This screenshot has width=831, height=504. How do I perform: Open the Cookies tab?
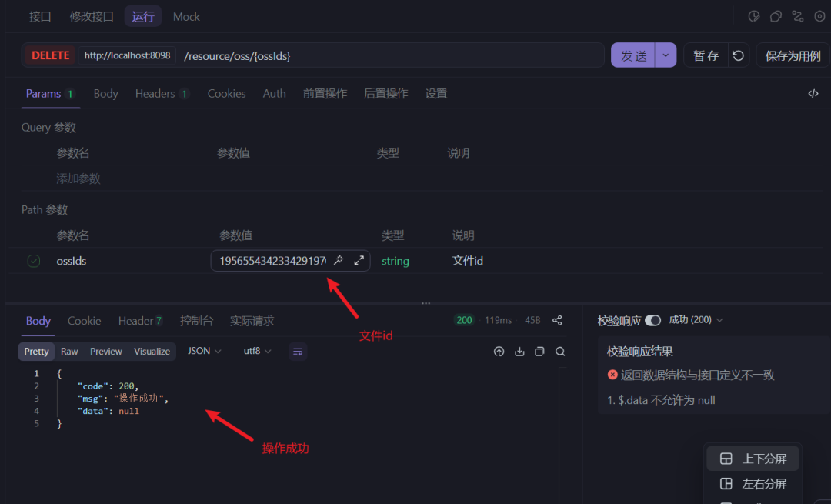(x=226, y=94)
